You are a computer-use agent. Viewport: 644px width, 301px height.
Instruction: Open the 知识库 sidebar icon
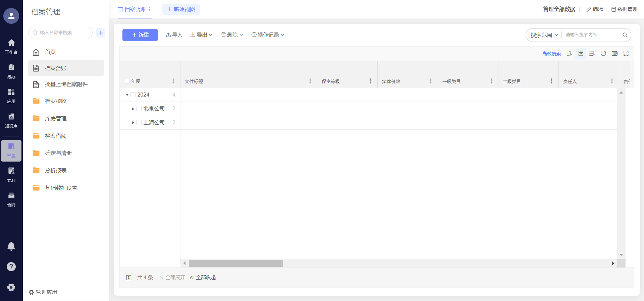click(11, 120)
